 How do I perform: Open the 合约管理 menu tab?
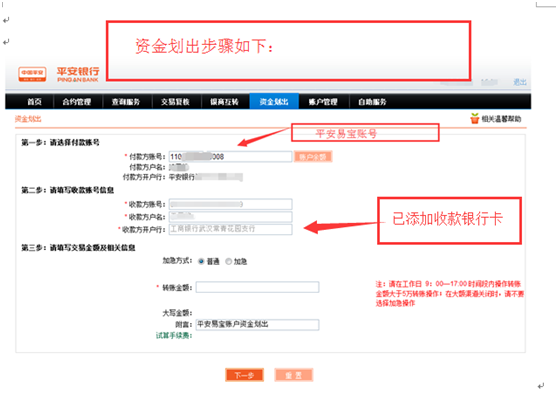pyautogui.click(x=77, y=102)
